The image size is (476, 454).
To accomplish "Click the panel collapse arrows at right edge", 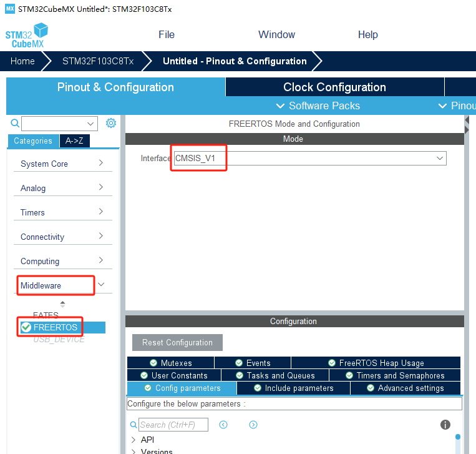I will pos(467,125).
